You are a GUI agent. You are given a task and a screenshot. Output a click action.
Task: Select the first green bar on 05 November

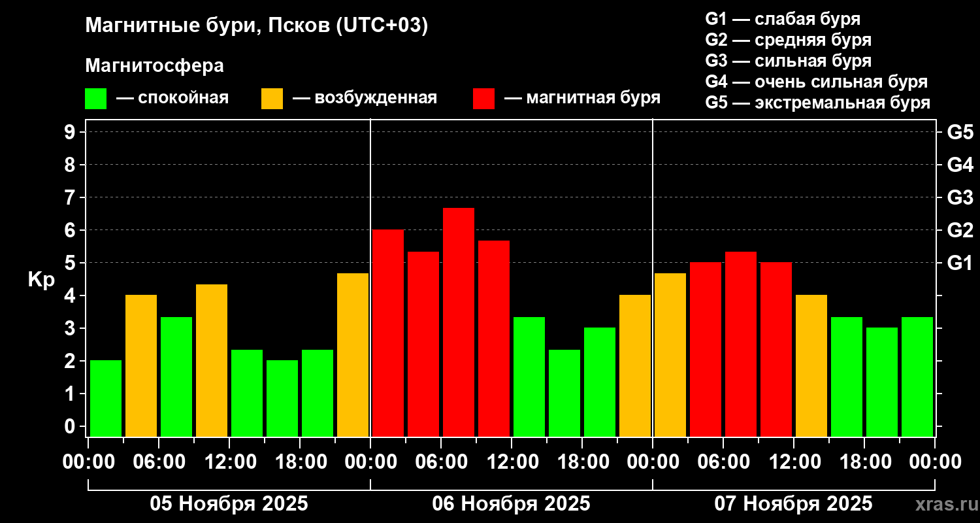[x=106, y=398]
